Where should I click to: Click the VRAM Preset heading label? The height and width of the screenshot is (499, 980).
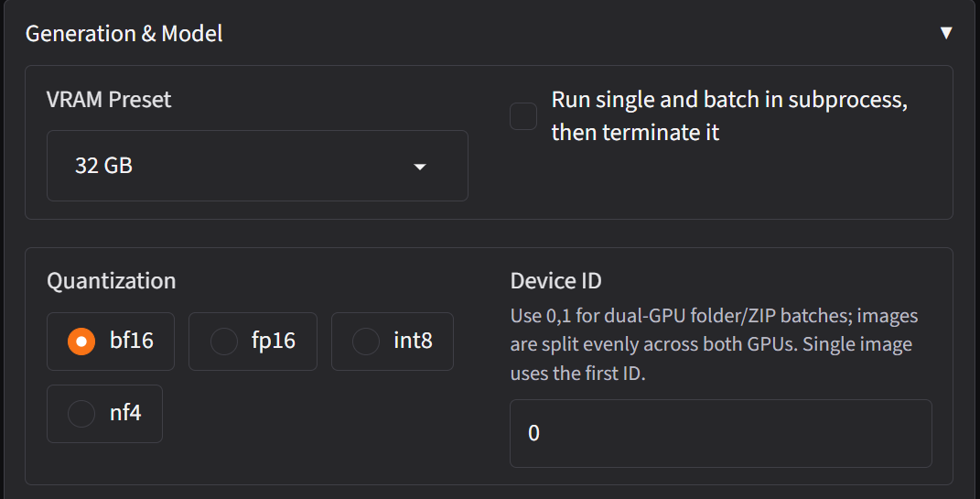click(109, 100)
